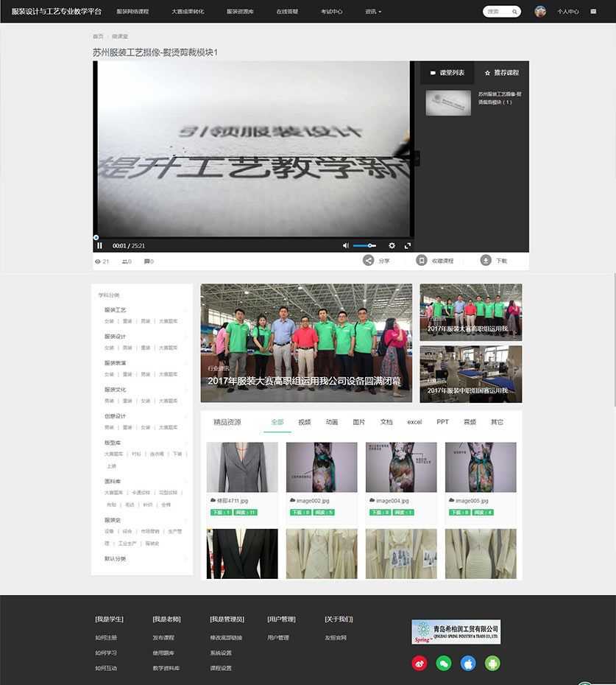Screen dimensions: 616x685
Task: Switch to the 推荐课程 tab
Action: pyautogui.click(x=502, y=73)
